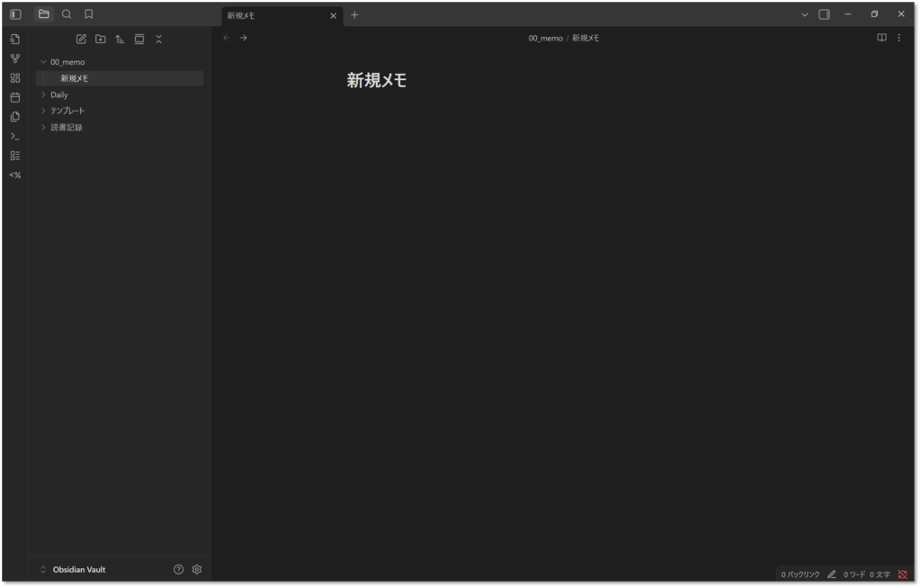
Task: Toggle the left sidebar visibility
Action: [15, 14]
